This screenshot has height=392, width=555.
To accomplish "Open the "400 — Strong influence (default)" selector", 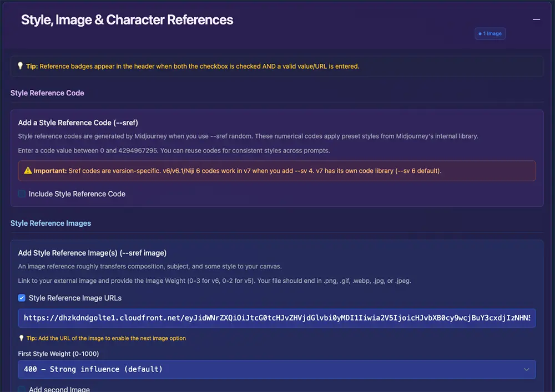I will 277,369.
